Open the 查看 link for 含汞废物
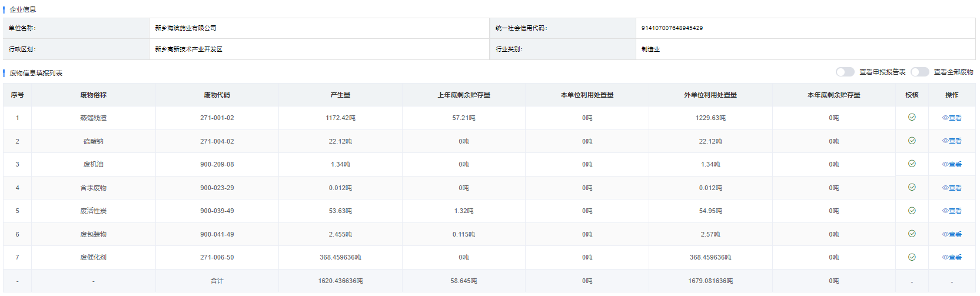The height and width of the screenshot is (296, 980). (x=955, y=188)
